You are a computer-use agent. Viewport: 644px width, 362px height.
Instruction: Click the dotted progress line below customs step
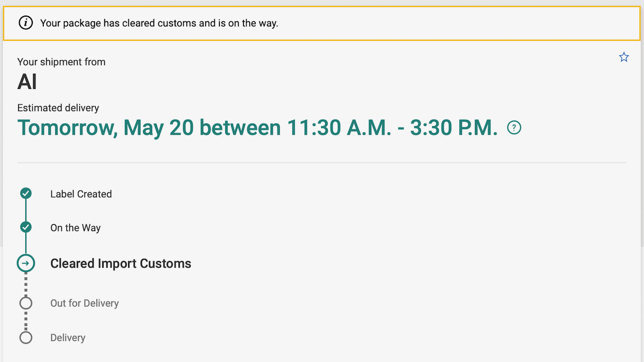[26, 284]
